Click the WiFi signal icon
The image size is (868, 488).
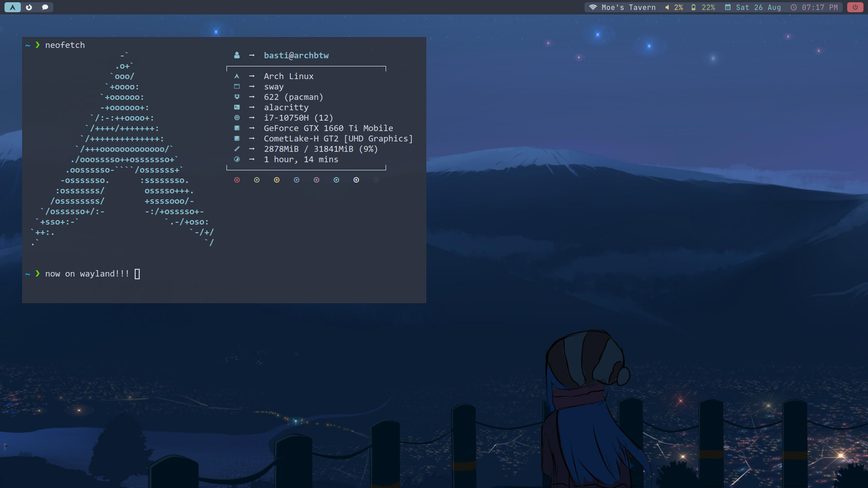pyautogui.click(x=593, y=7)
